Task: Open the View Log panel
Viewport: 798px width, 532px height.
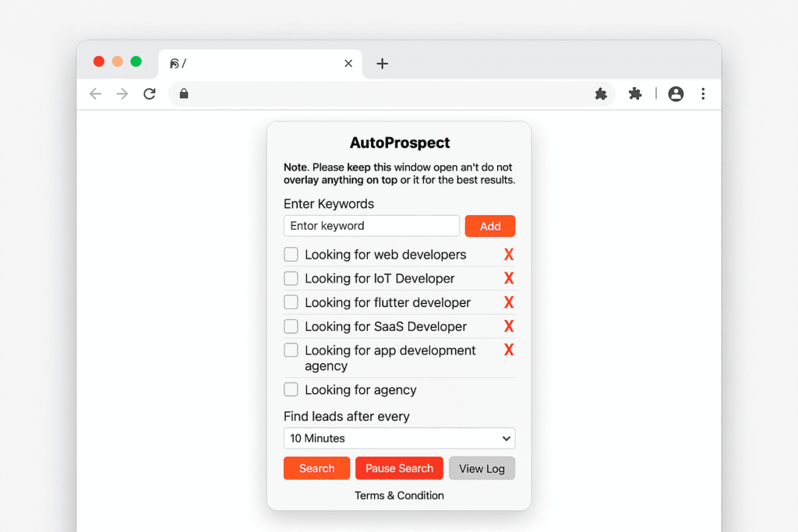Action: point(482,468)
